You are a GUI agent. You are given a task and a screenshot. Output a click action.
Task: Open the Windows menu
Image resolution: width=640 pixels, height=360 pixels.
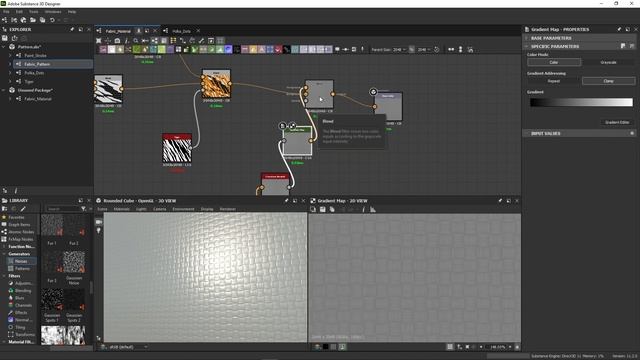(53, 12)
